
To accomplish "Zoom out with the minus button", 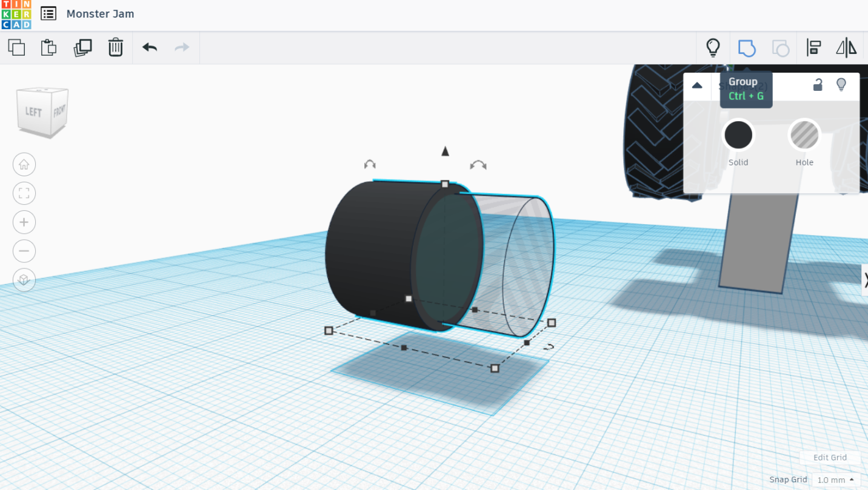I will click(24, 251).
